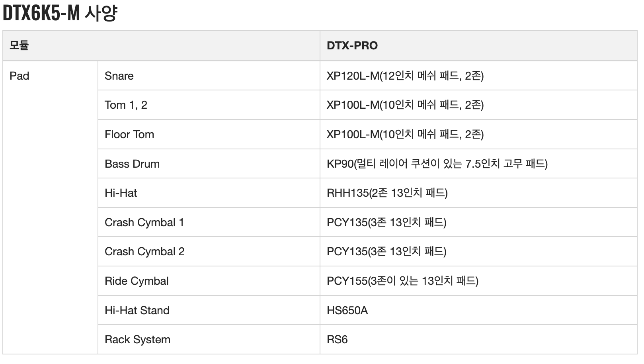Select the Snare row label
644x364 pixels.
[x=119, y=76]
